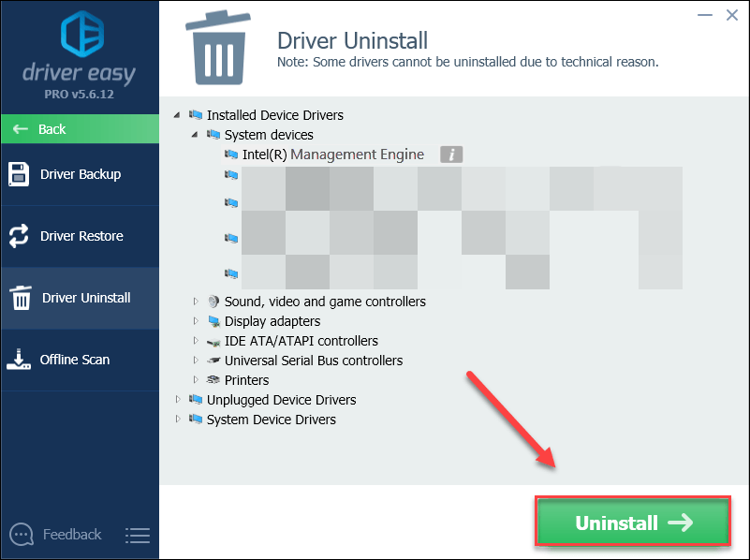The image size is (750, 560).
Task: Click the Intel(R) Management Engine device icon
Action: coord(231,154)
